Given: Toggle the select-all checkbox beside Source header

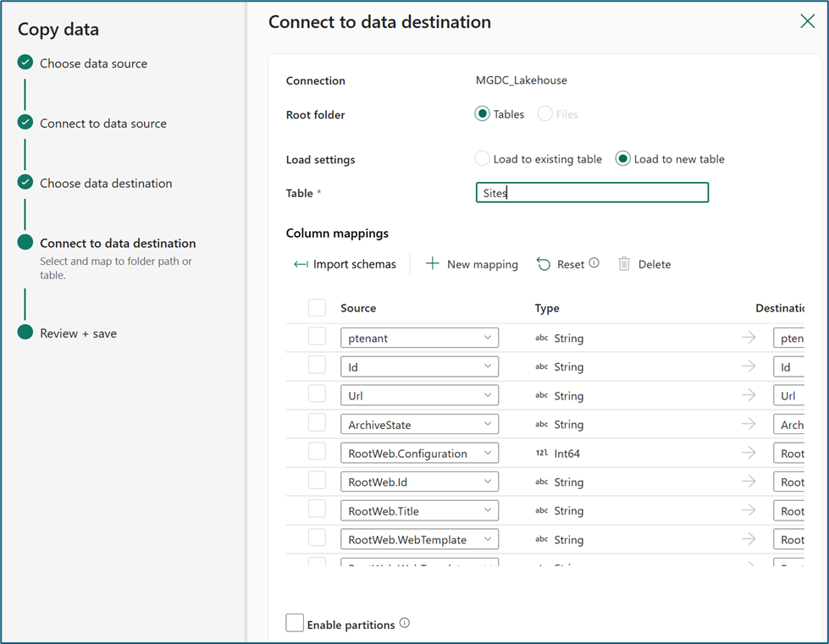Looking at the screenshot, I should [317, 307].
